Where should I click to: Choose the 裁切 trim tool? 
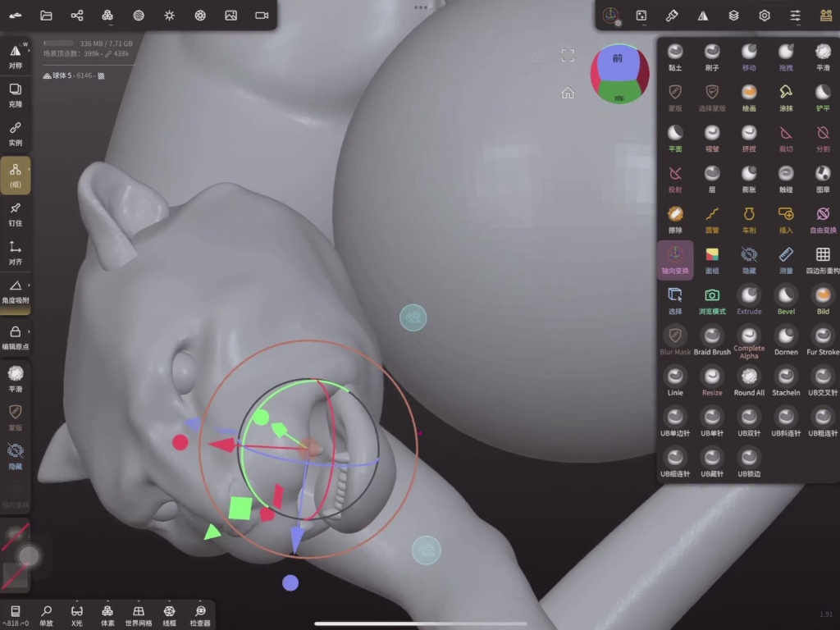(786, 138)
